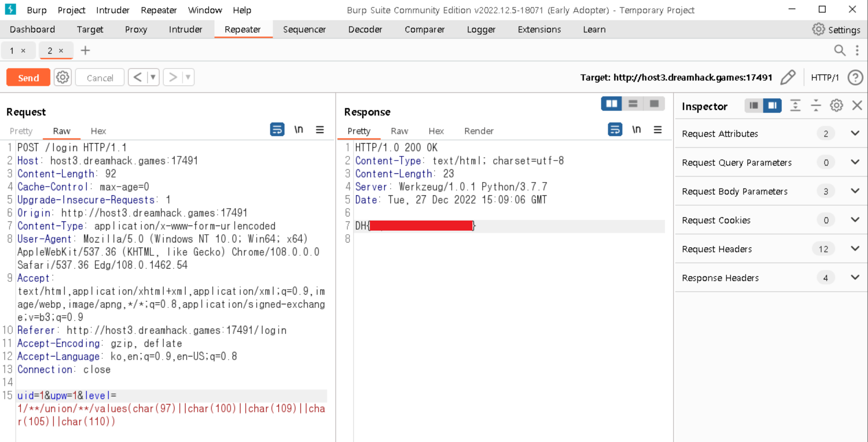Screen dimensions: 868x442
Task: Click the Send request button
Action: [x=28, y=78]
